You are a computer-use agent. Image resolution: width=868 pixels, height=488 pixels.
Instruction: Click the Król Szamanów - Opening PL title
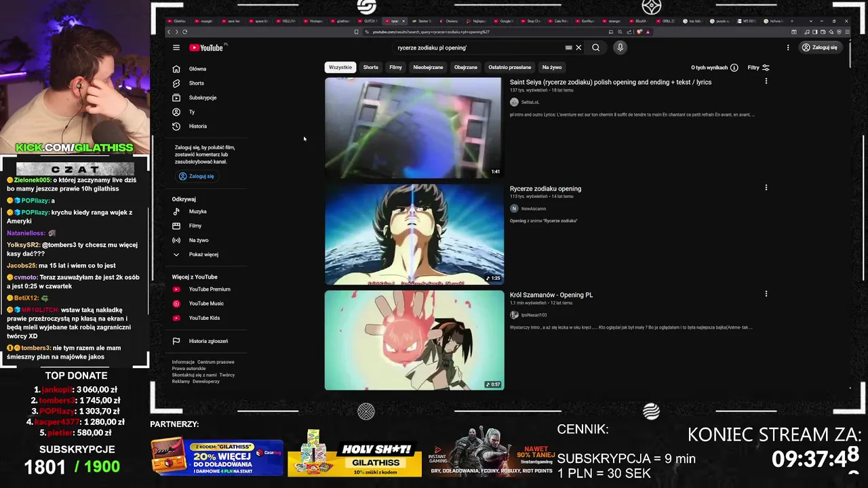coord(551,295)
